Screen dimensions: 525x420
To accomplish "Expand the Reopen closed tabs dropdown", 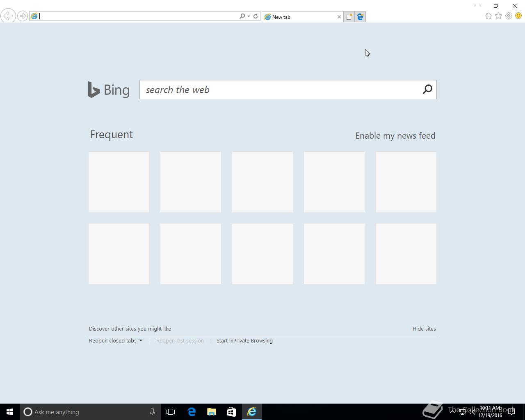I will 116,340.
